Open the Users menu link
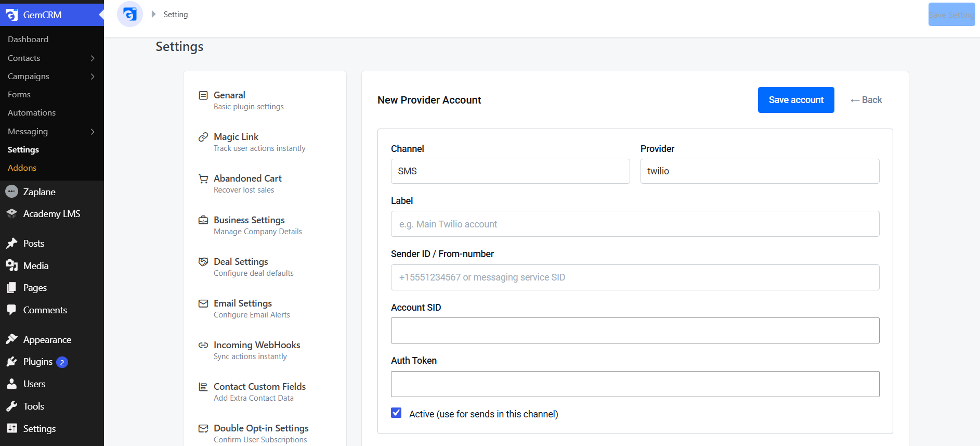 [34, 384]
